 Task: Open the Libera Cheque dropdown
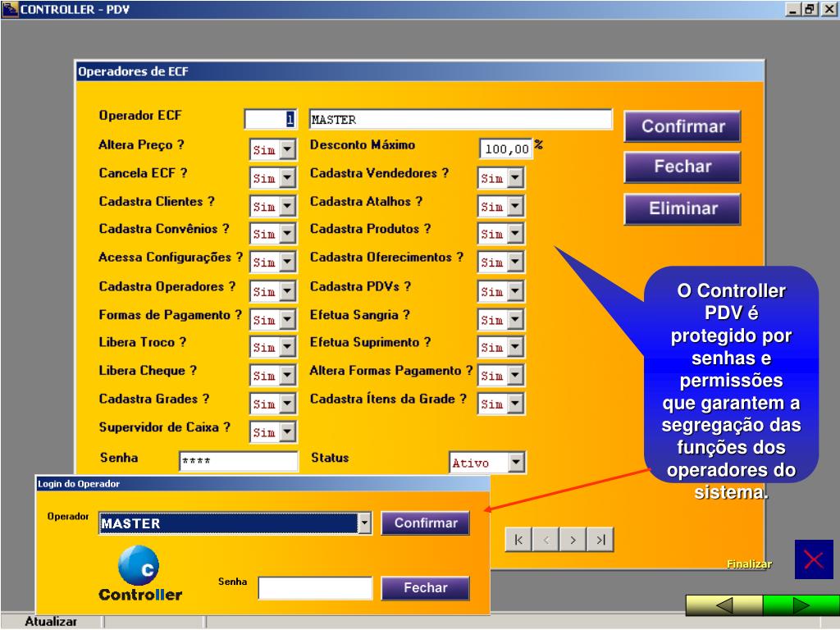click(x=288, y=376)
